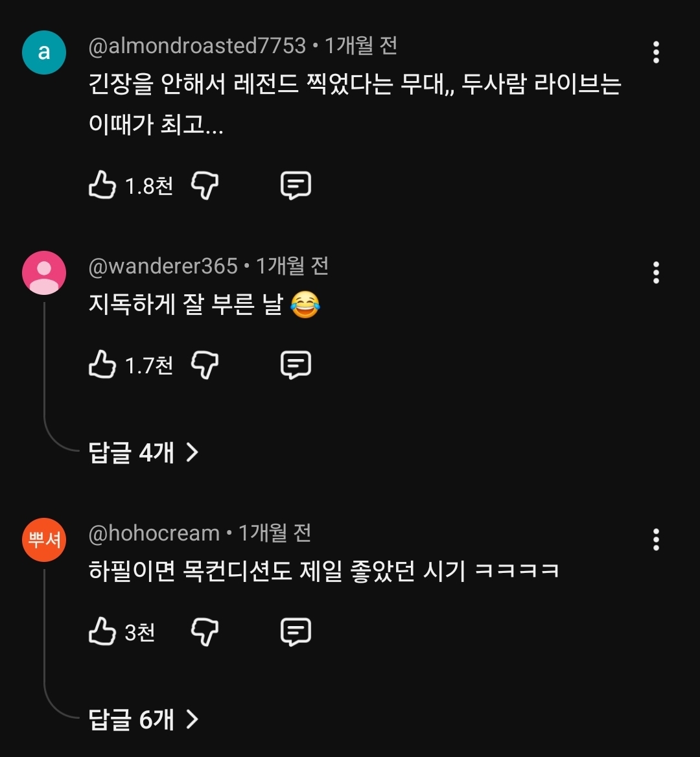The height and width of the screenshot is (757, 700).
Task: Dislike the wanderer365 comment
Action: pyautogui.click(x=205, y=366)
